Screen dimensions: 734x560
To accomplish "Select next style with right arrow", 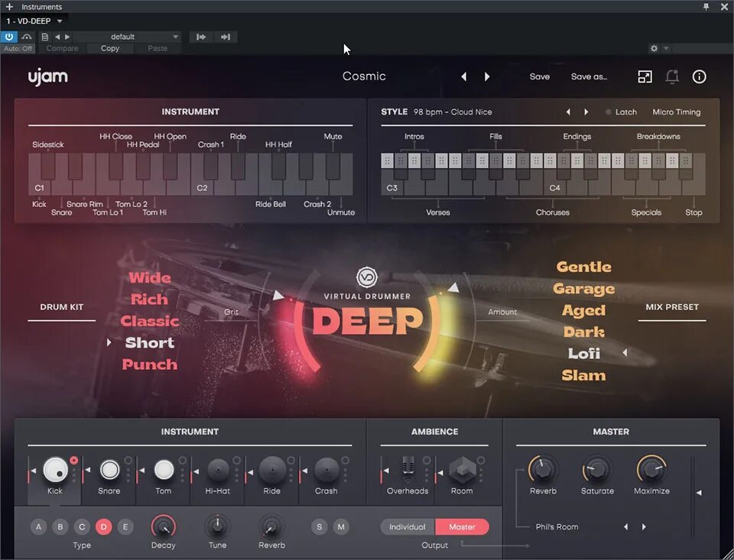I will click(586, 112).
